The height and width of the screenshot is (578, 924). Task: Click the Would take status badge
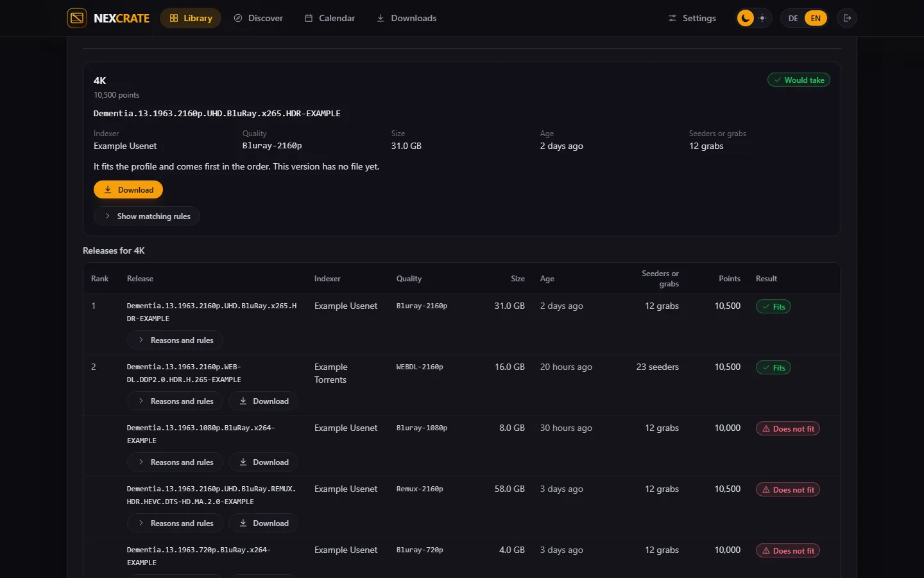799,80
